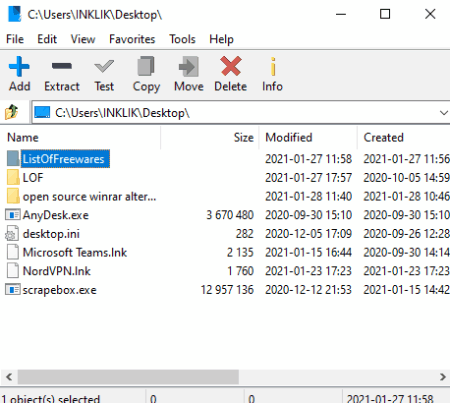Screen dimensions: 450x403
Task: Click the Copy toolbar icon
Action: [x=146, y=66]
